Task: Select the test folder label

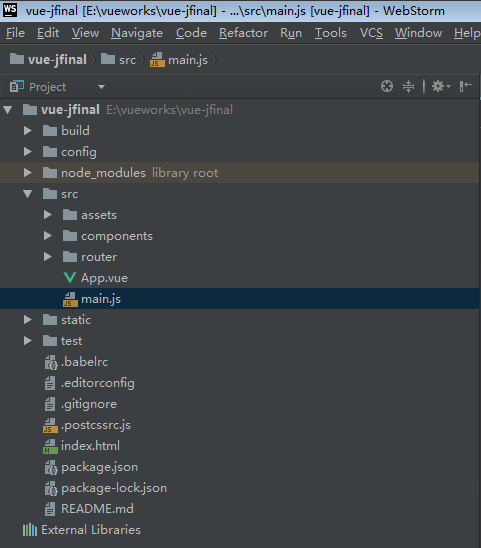Action: [x=71, y=341]
